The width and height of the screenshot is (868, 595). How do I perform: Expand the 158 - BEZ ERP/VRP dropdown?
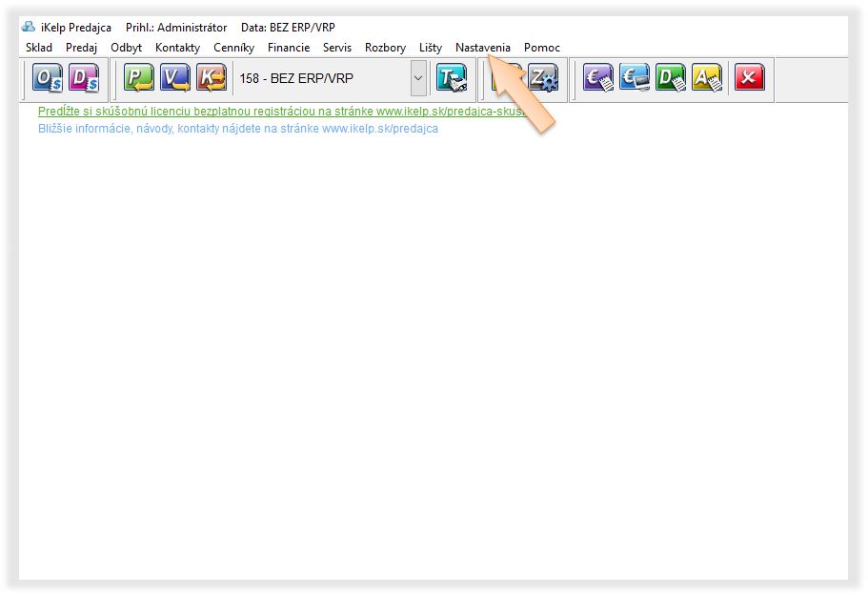tap(418, 78)
